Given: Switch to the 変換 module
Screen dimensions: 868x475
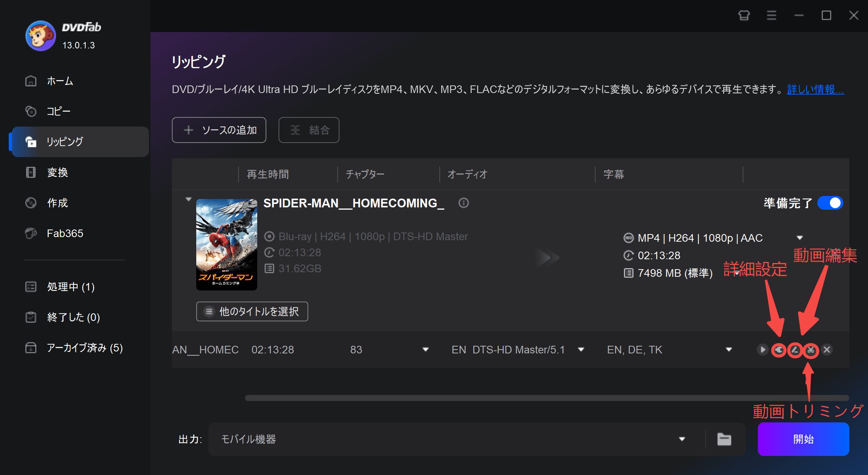Looking at the screenshot, I should point(80,172).
